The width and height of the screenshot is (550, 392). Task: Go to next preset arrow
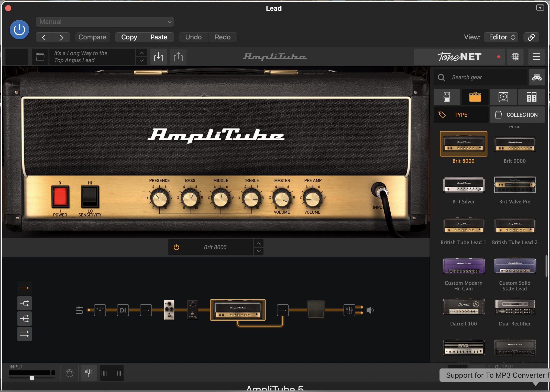coord(61,37)
